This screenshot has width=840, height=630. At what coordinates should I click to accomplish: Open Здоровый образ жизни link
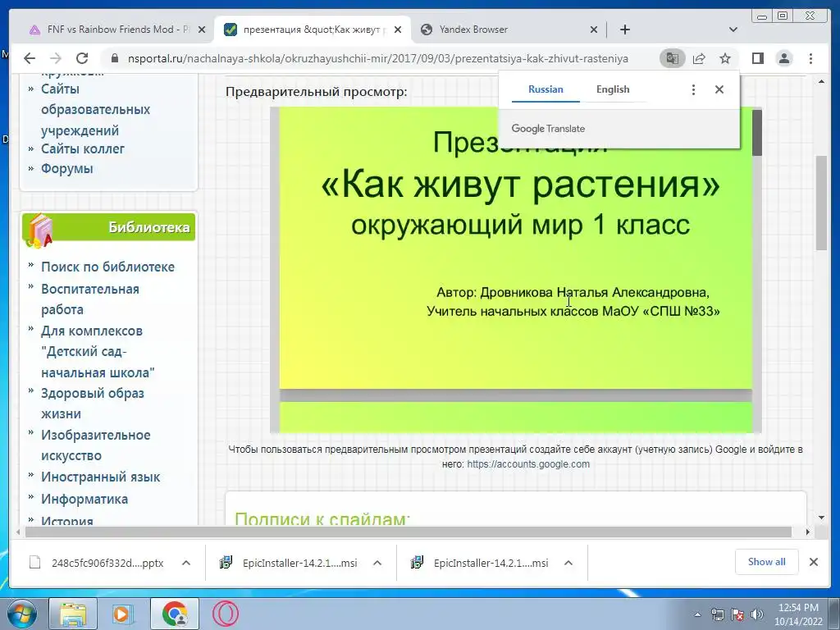click(x=93, y=404)
